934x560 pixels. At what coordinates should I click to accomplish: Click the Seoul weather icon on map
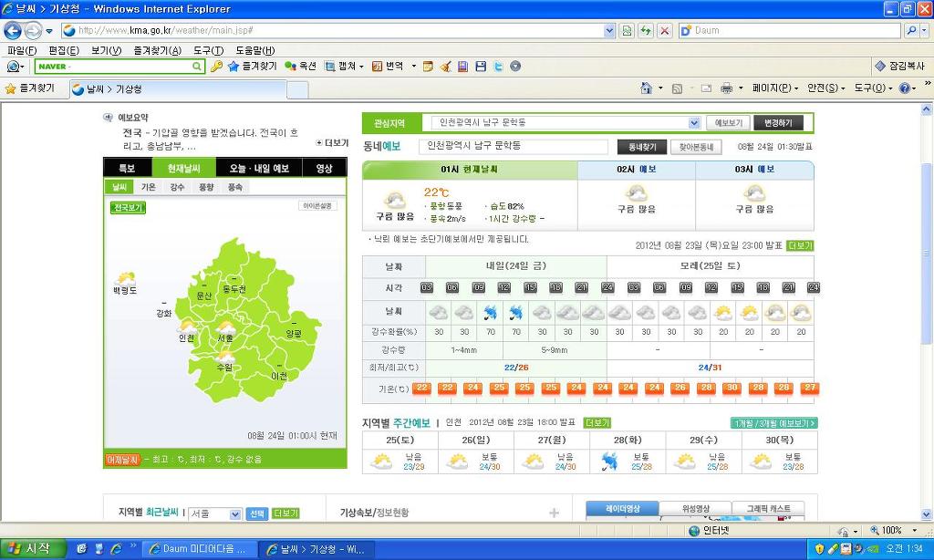coord(225,327)
